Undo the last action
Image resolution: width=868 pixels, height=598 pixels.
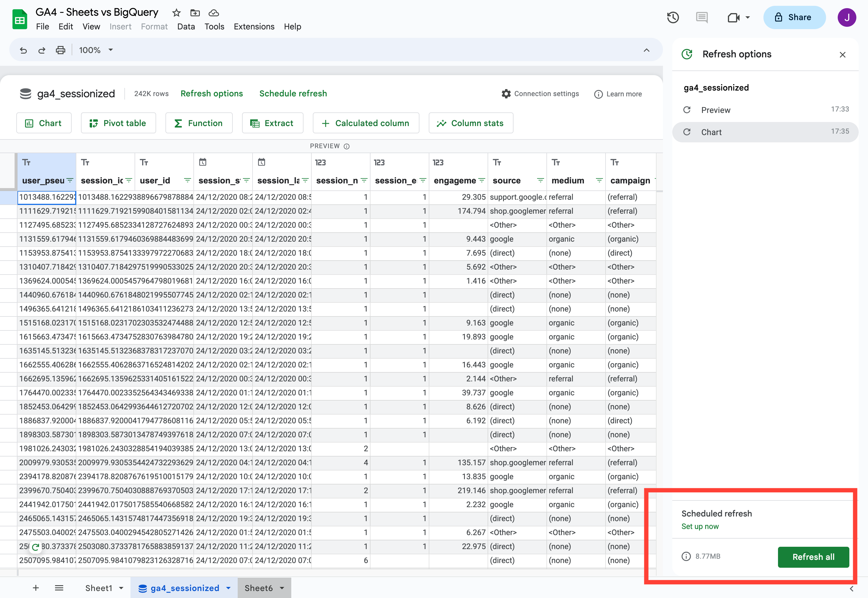tap(23, 50)
